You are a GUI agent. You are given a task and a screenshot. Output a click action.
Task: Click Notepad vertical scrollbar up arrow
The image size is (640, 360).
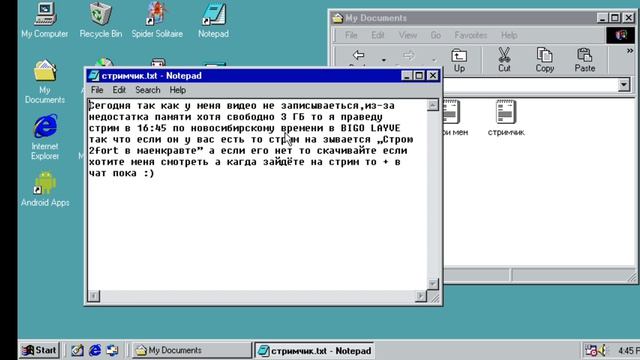(433, 105)
